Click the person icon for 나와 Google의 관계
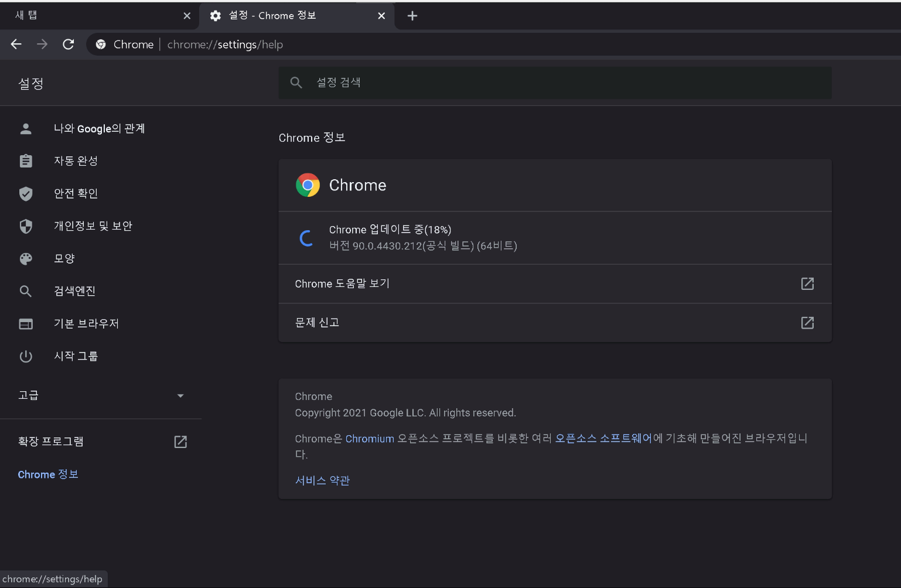 coord(26,128)
